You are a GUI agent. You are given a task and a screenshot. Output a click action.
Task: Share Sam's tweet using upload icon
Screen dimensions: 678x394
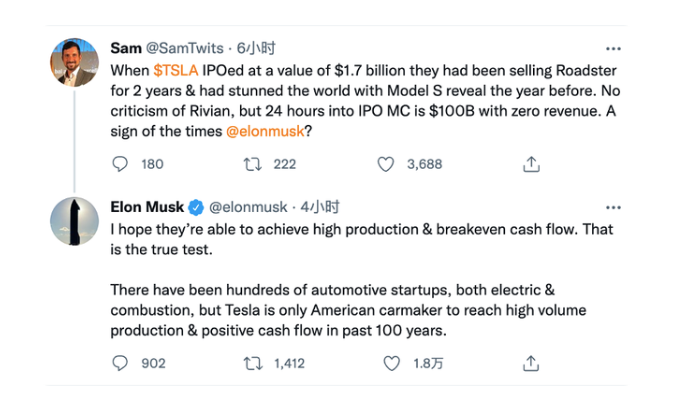point(531,164)
